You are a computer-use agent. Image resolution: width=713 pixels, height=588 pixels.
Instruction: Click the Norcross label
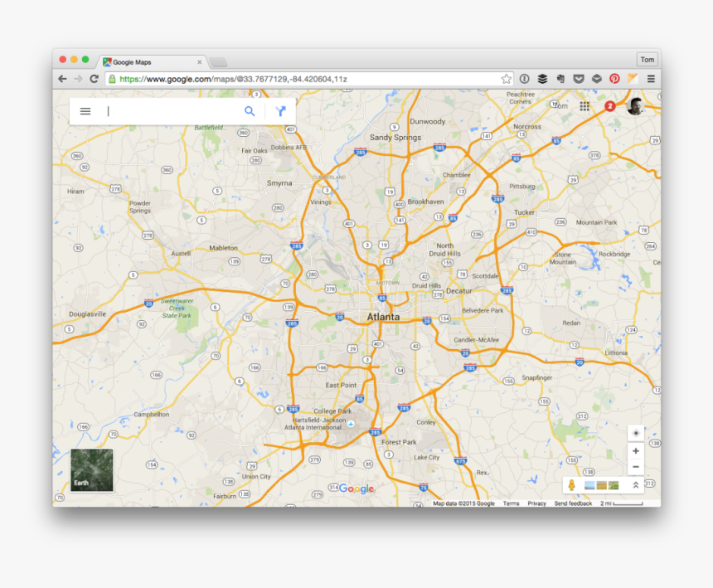[x=527, y=126]
